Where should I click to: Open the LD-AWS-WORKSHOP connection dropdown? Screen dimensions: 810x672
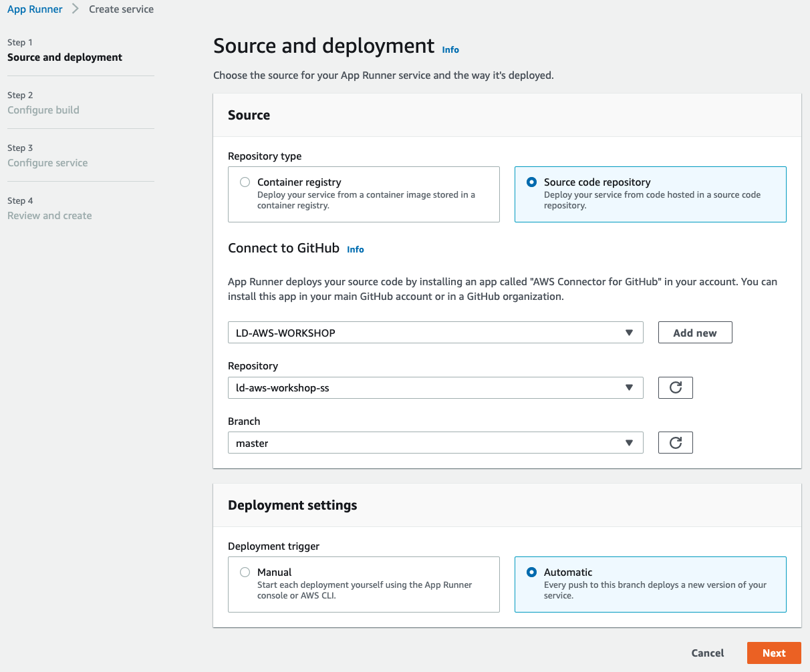(435, 333)
